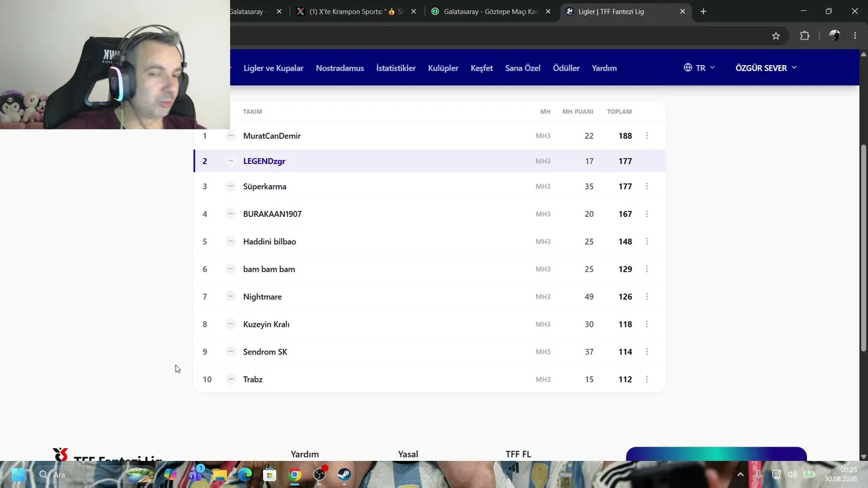Open options menu for MuratCanDemir row
868x488 pixels.
coord(647,136)
